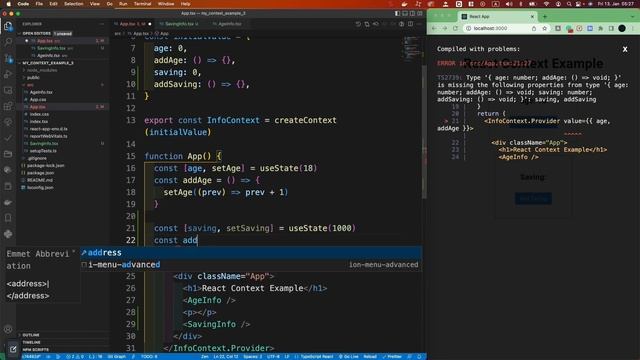Switch to the AgeInfo.tsx editor tab
Image resolution: width=640 pixels, height=360 pixels.
coord(229,24)
